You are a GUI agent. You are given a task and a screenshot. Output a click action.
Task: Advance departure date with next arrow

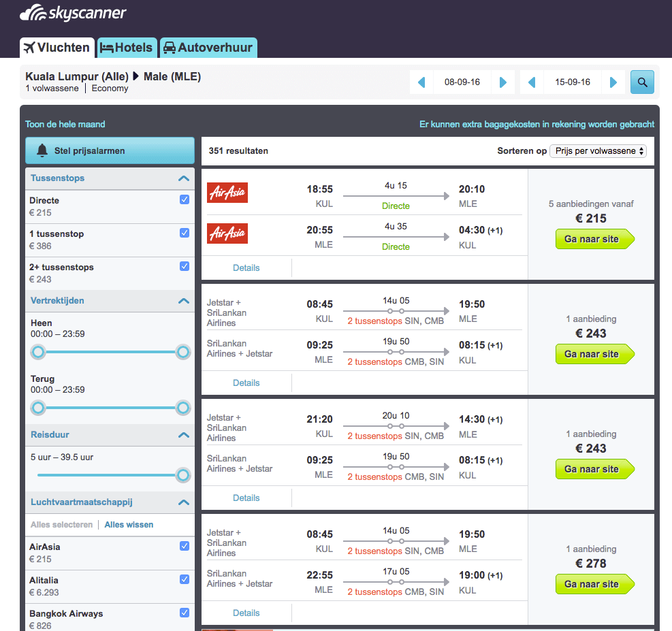503,82
